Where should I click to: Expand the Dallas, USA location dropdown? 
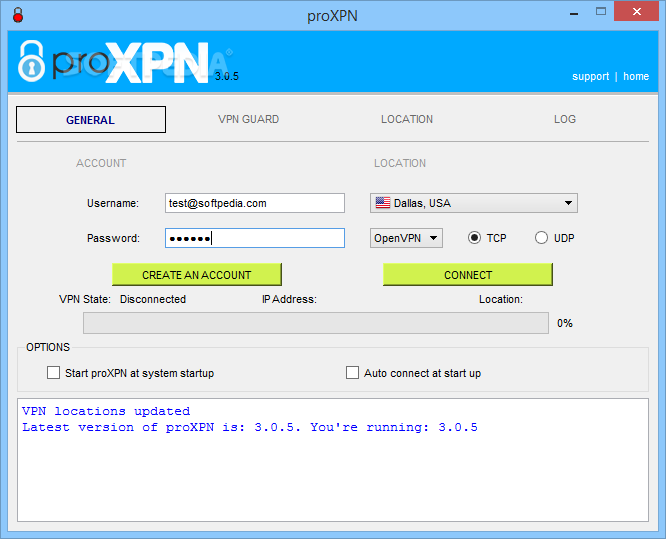(474, 203)
